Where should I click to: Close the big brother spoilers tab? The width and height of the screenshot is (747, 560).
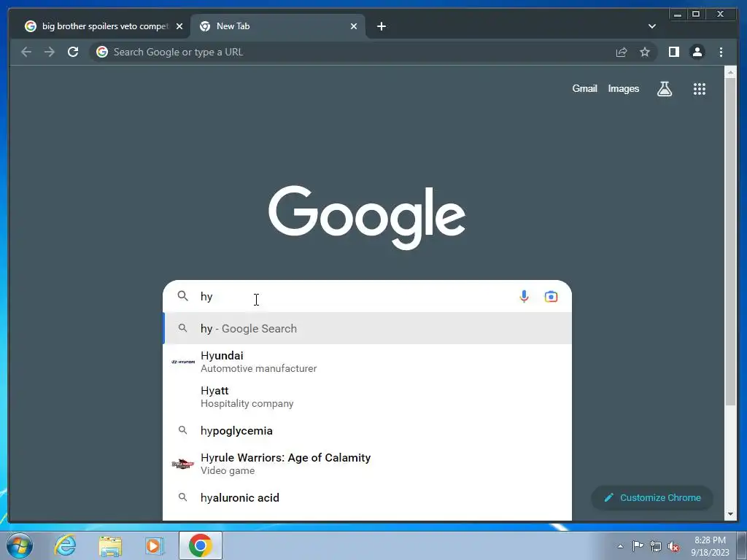tap(179, 26)
